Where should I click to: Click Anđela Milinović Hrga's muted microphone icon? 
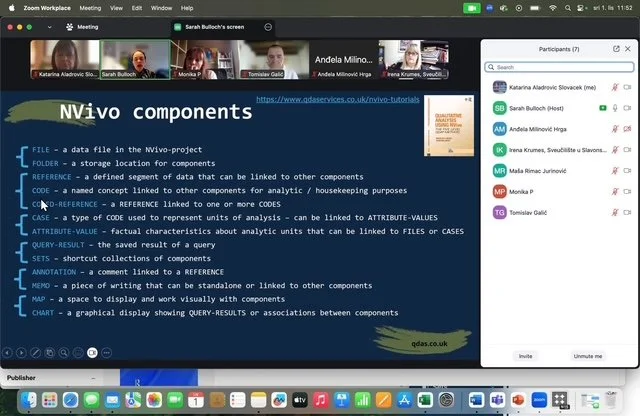coord(615,129)
